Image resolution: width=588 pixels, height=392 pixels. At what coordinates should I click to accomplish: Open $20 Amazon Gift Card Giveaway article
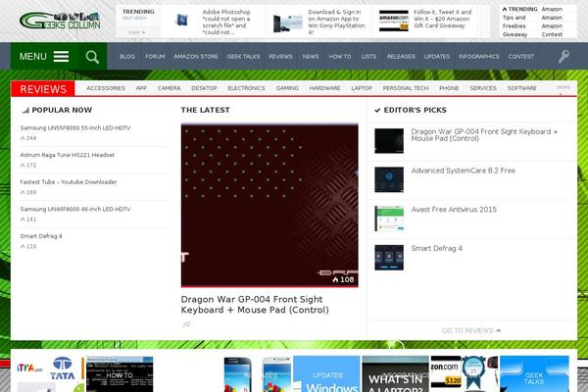[443, 19]
